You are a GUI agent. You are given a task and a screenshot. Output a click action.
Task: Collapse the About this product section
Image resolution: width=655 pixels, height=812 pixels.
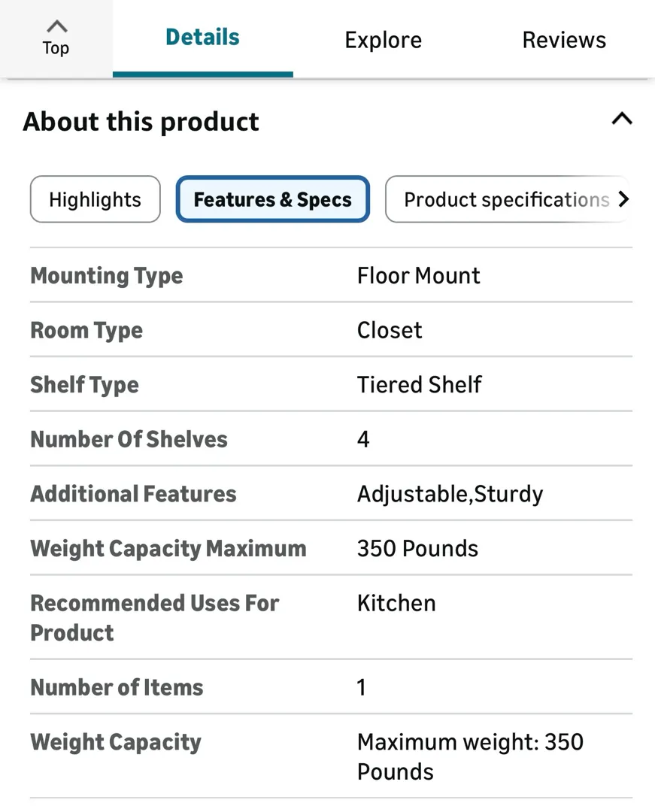(x=621, y=120)
